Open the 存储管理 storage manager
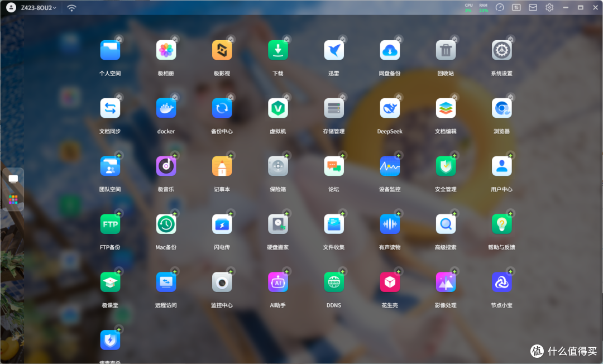Viewport: 603px width, 364px height. pyautogui.click(x=334, y=108)
